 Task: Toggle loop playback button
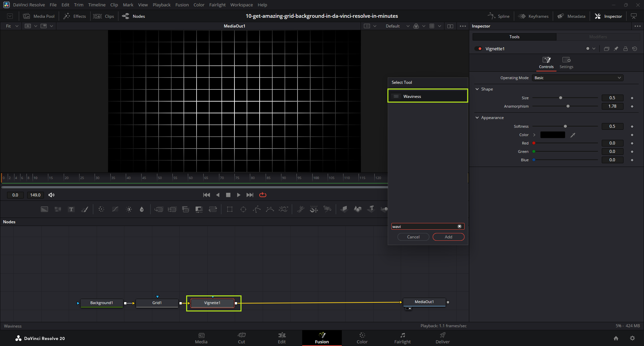click(x=263, y=195)
